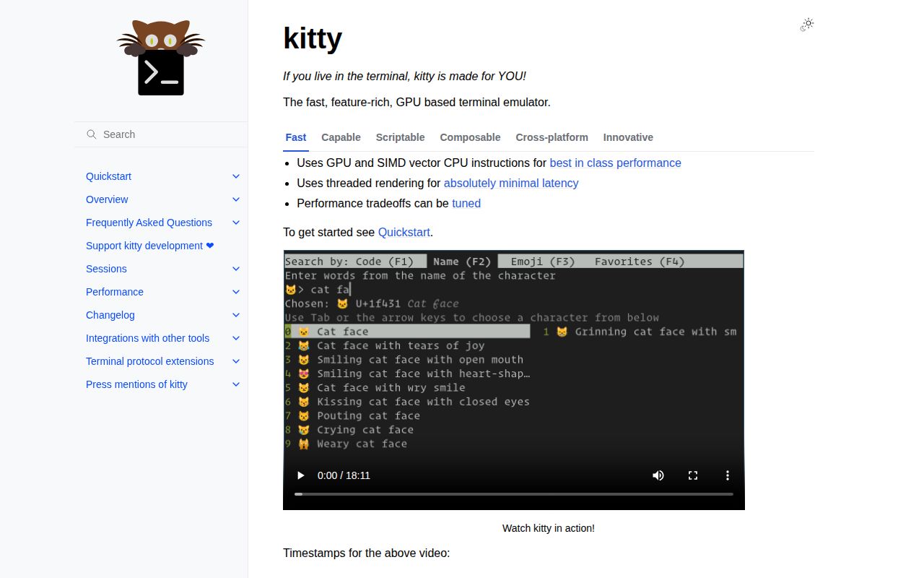Mute the video audio
Viewport: 924px width, 578px height.
point(658,475)
